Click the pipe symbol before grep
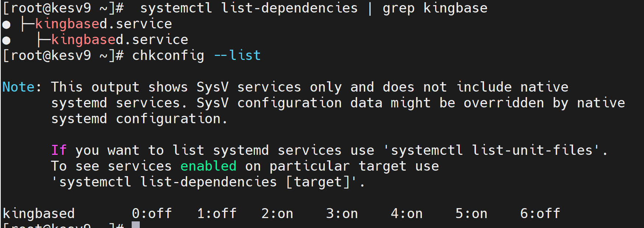644x228 pixels. click(x=370, y=8)
